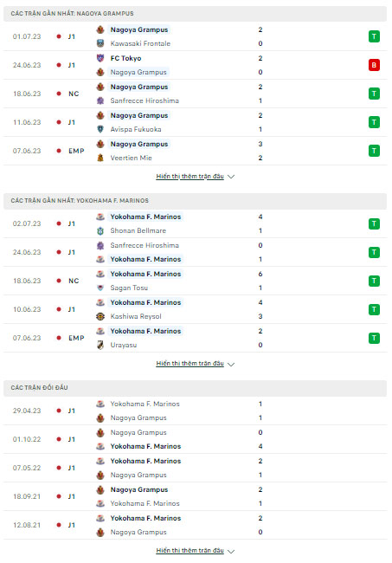Open the Sanfrecce Hiroshima team name in Nagoya section

[x=145, y=100]
